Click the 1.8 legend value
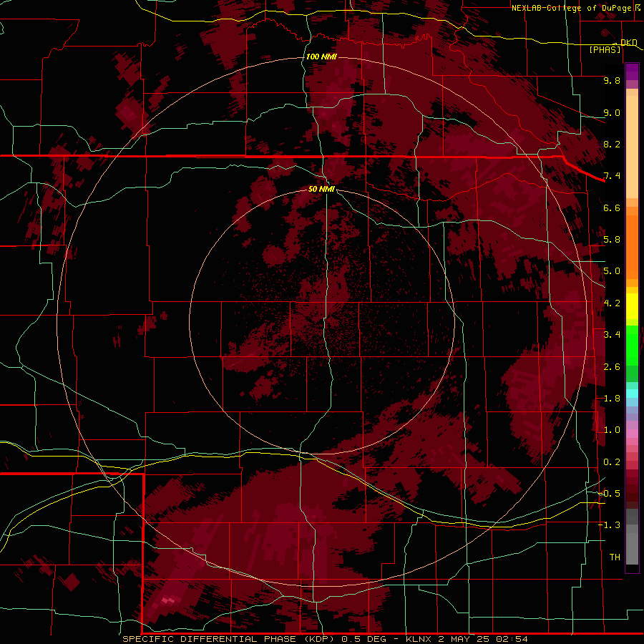Viewport: 644px width, 644px height. pos(612,399)
